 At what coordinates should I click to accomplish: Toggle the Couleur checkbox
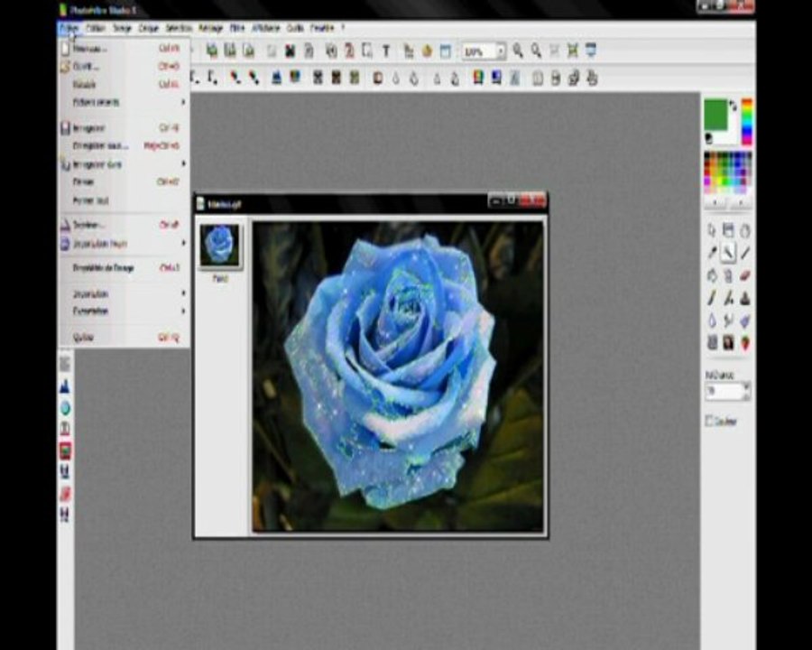click(709, 421)
